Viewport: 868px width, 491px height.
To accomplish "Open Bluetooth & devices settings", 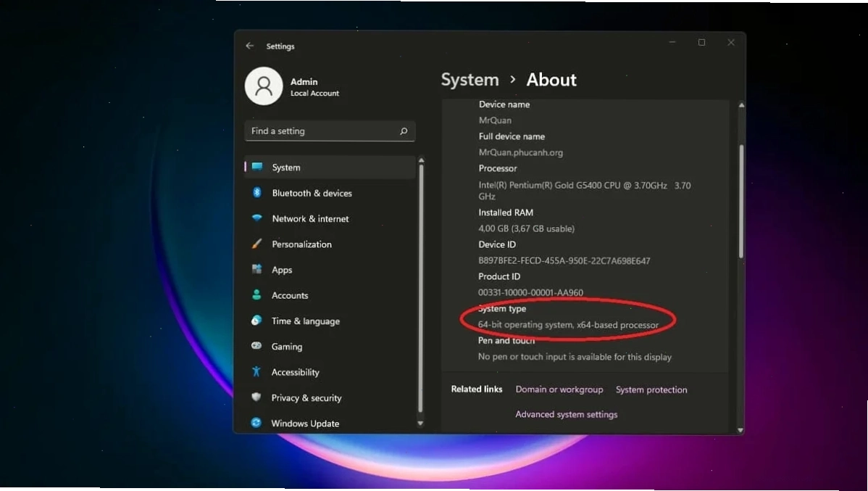I will [x=312, y=193].
